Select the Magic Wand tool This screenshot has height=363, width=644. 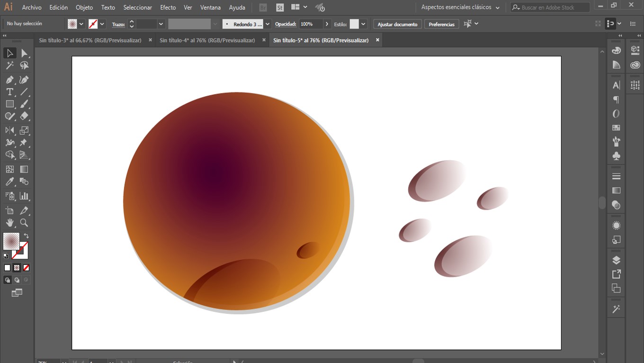[10, 65]
